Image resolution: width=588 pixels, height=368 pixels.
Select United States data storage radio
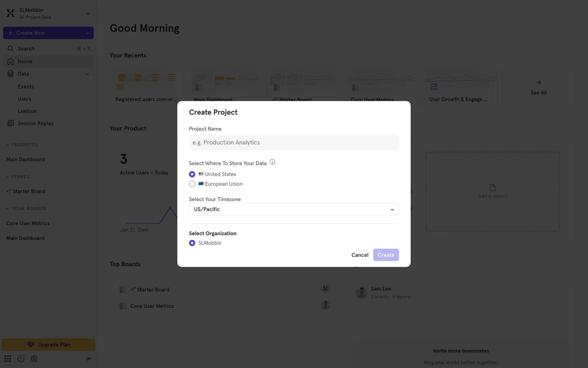tap(192, 174)
